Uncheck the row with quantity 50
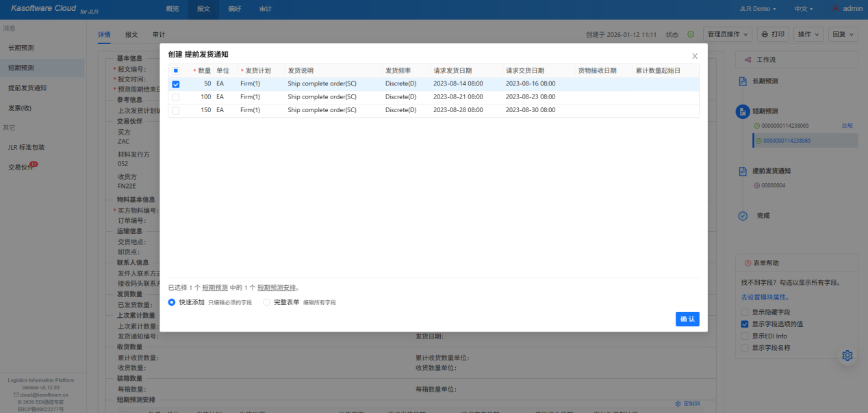 click(176, 84)
